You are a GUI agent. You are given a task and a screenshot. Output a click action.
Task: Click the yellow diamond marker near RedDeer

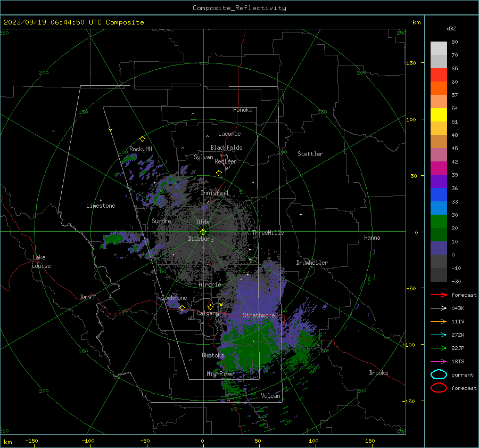[219, 173]
